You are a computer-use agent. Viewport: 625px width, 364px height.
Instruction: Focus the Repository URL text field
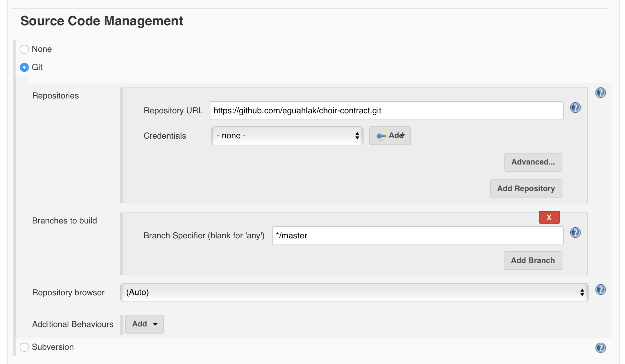(x=386, y=111)
